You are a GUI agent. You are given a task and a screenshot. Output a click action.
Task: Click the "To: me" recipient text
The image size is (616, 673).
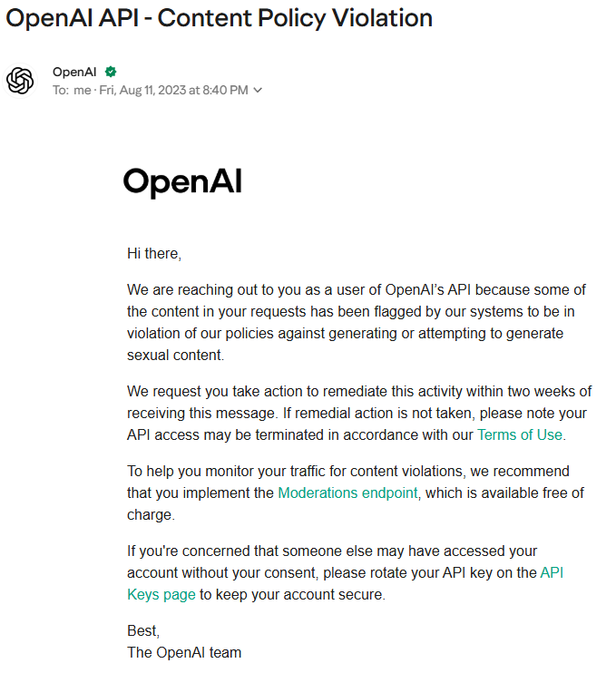tap(72, 90)
